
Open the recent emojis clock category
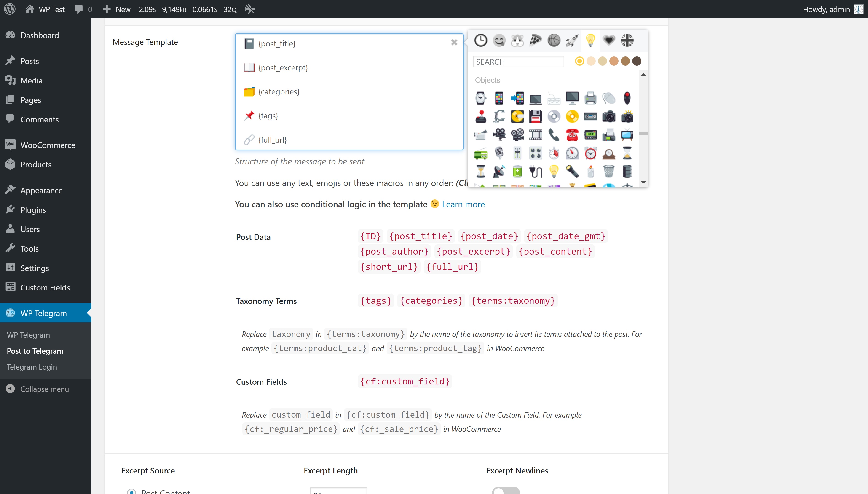tap(481, 40)
